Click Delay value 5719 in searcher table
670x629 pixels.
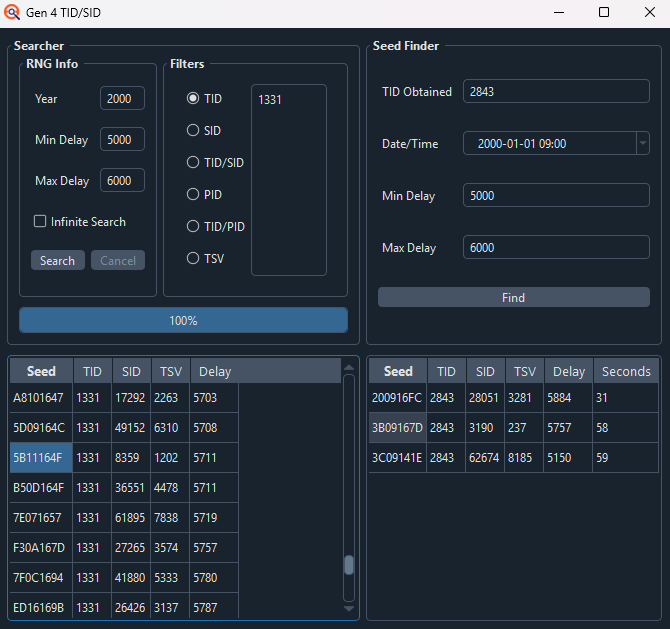tap(214, 517)
